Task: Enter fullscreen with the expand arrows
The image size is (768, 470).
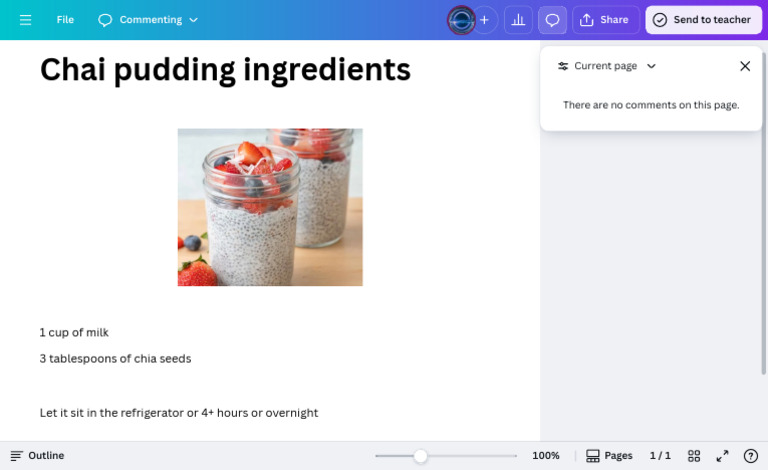Action: [x=722, y=456]
